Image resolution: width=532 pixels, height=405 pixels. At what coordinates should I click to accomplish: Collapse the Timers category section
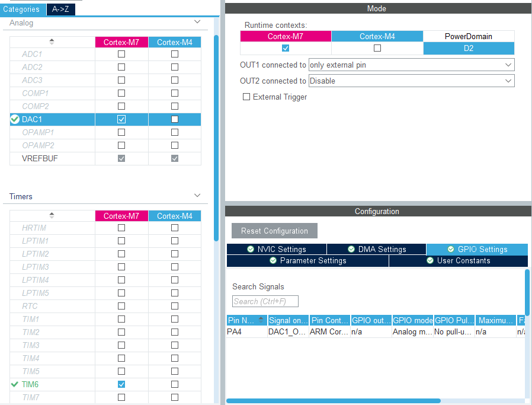(197, 196)
